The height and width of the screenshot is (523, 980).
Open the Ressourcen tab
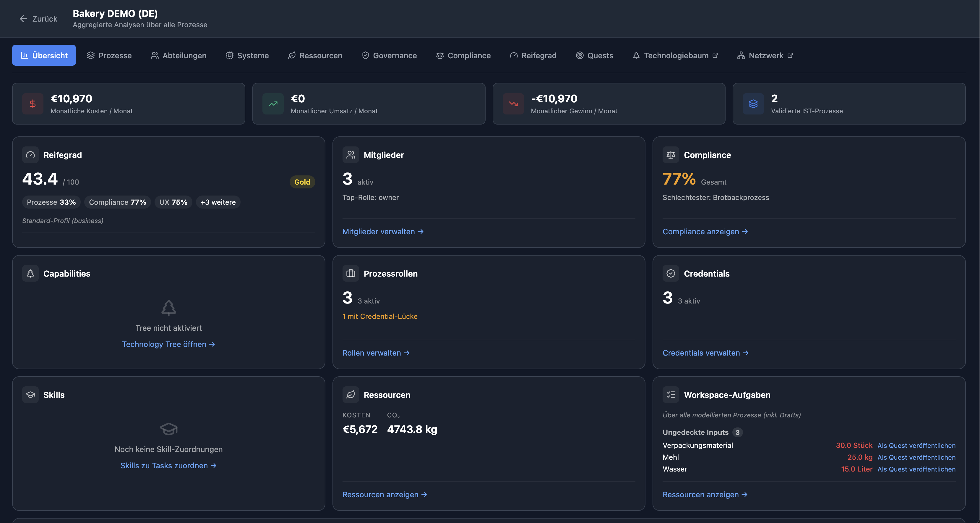[315, 55]
